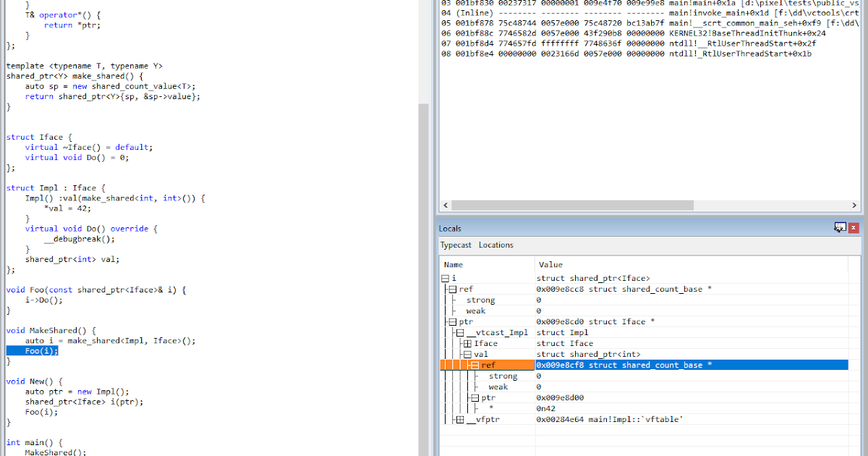Expand the Iface member node
This screenshot has height=456, width=868.
[468, 343]
